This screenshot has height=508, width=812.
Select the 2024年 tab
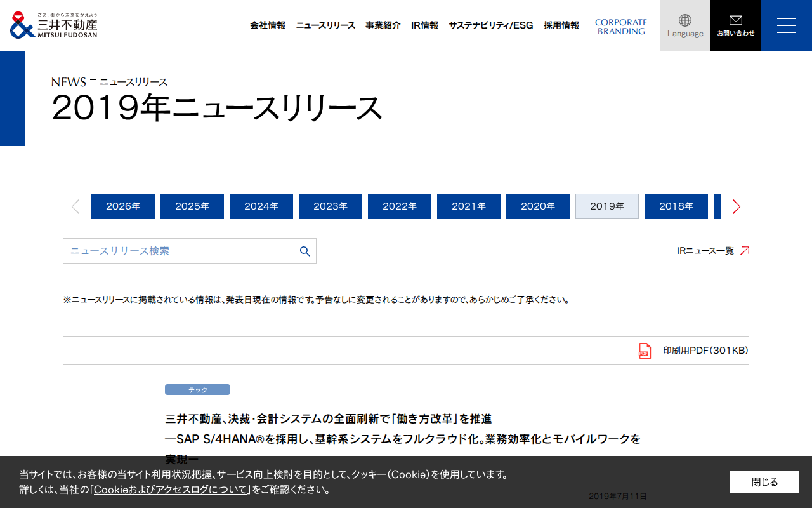tap(261, 206)
